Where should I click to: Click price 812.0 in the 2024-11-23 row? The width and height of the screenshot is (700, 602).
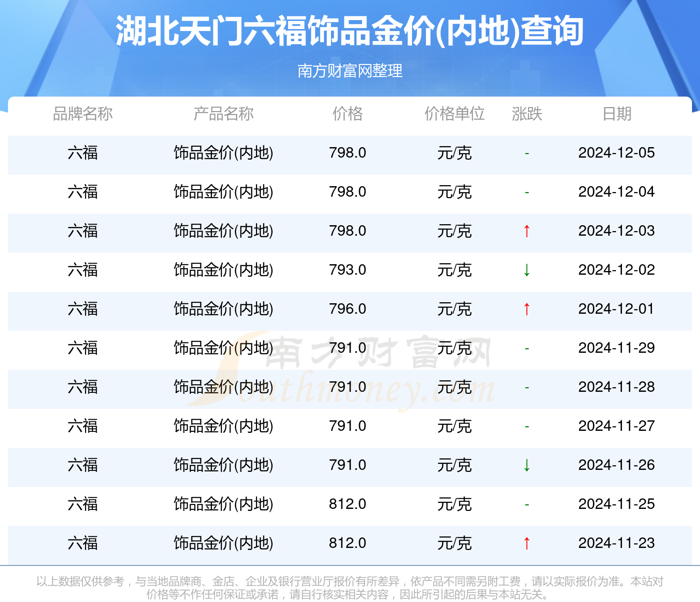(347, 543)
